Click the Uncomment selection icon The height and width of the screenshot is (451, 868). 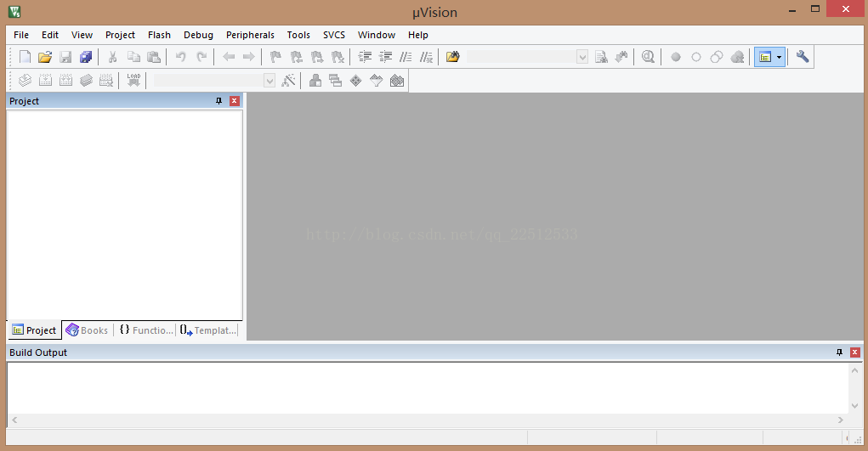426,57
